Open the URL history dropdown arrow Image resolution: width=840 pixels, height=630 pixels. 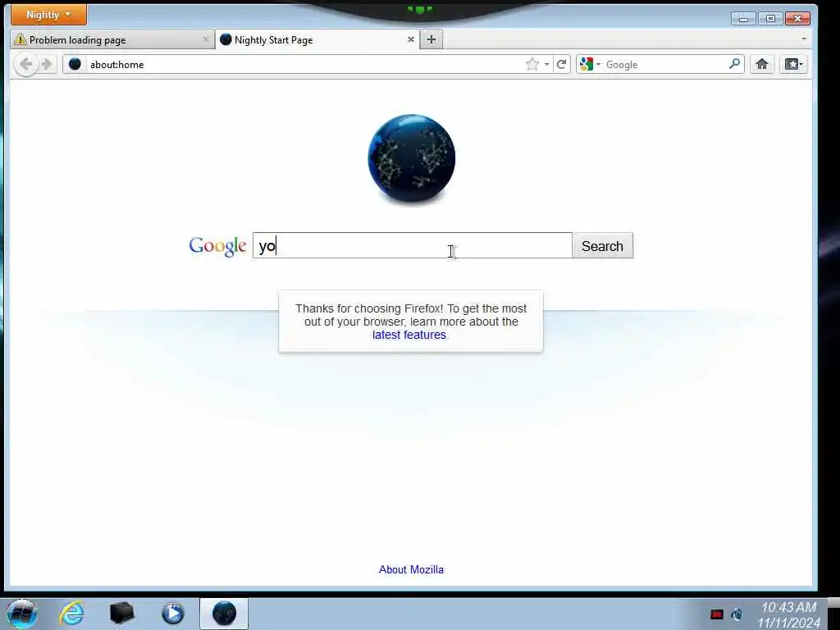coord(546,64)
